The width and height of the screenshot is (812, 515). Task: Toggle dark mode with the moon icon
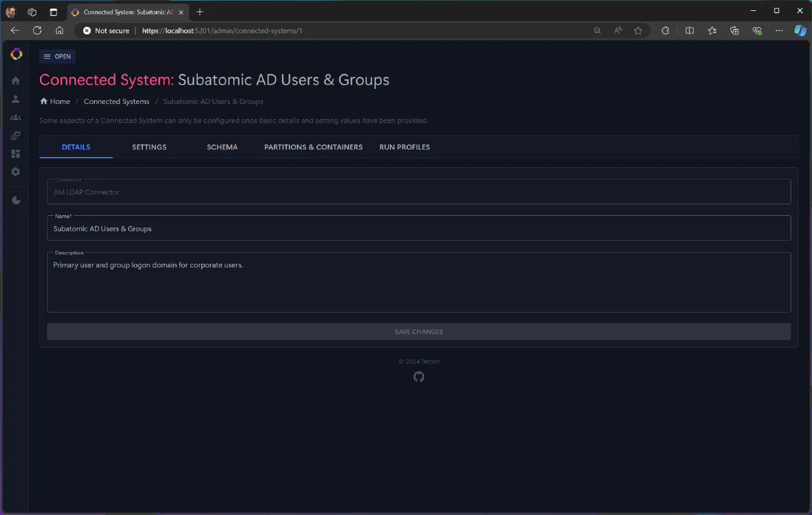pyautogui.click(x=15, y=200)
